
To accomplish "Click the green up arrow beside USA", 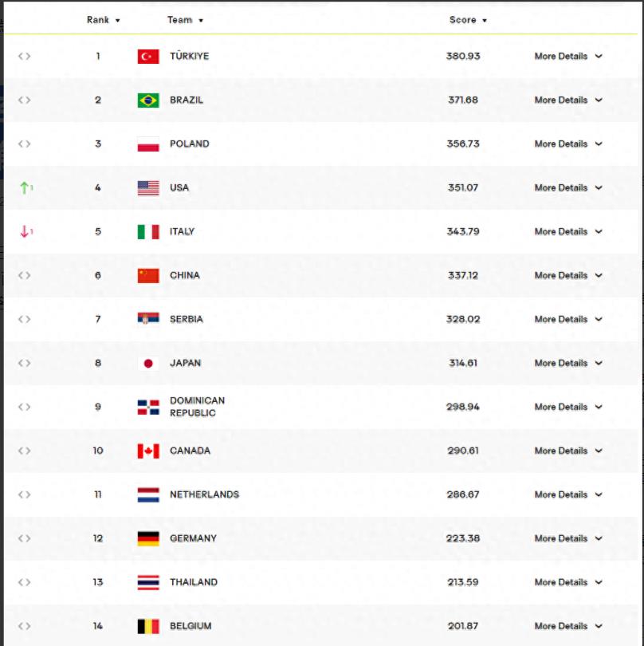I will [25, 188].
